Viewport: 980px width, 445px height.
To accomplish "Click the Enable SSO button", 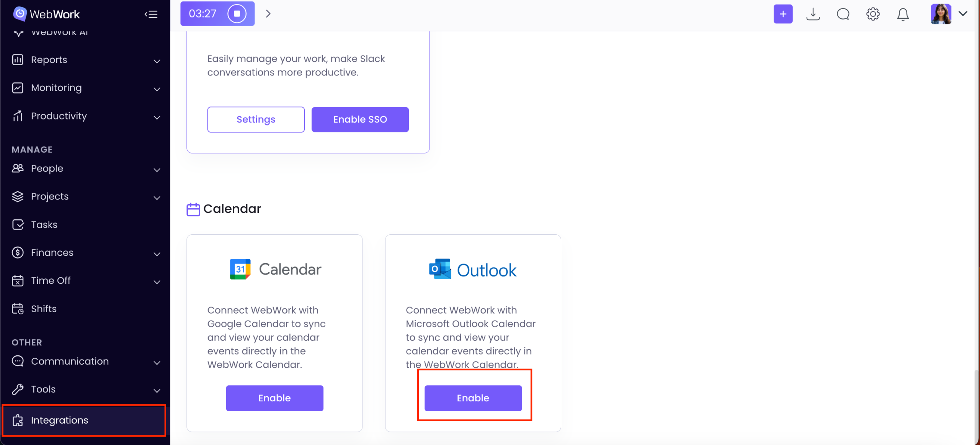I will point(360,119).
